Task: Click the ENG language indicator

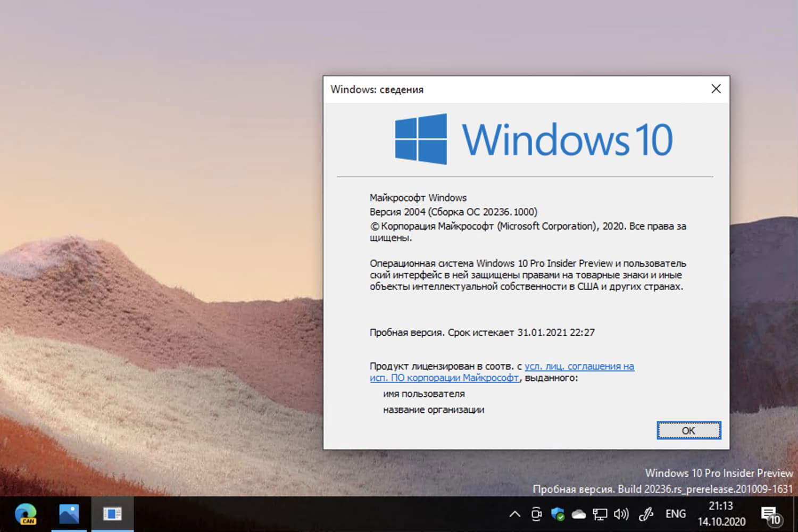Action: 676,514
